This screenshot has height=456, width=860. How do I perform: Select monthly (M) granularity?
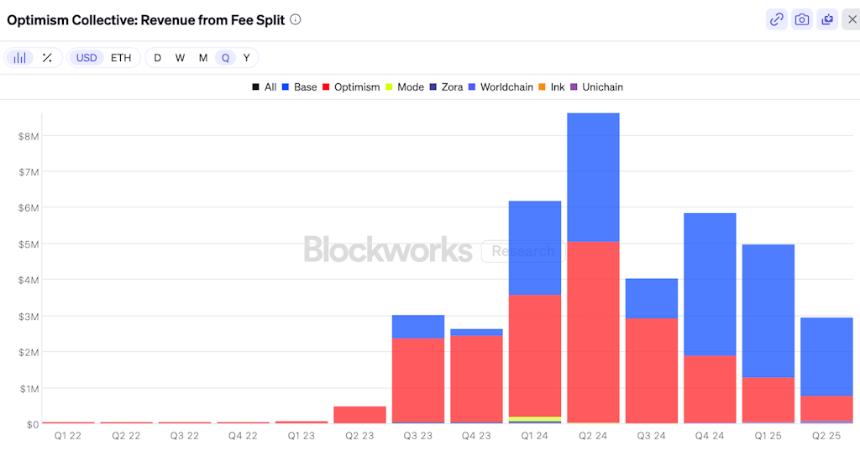click(203, 58)
